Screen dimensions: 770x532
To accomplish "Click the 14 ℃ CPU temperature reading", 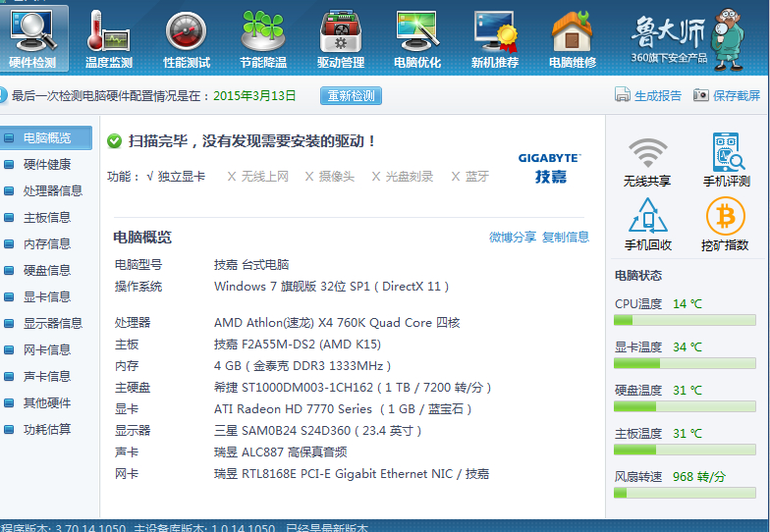I will (687, 304).
